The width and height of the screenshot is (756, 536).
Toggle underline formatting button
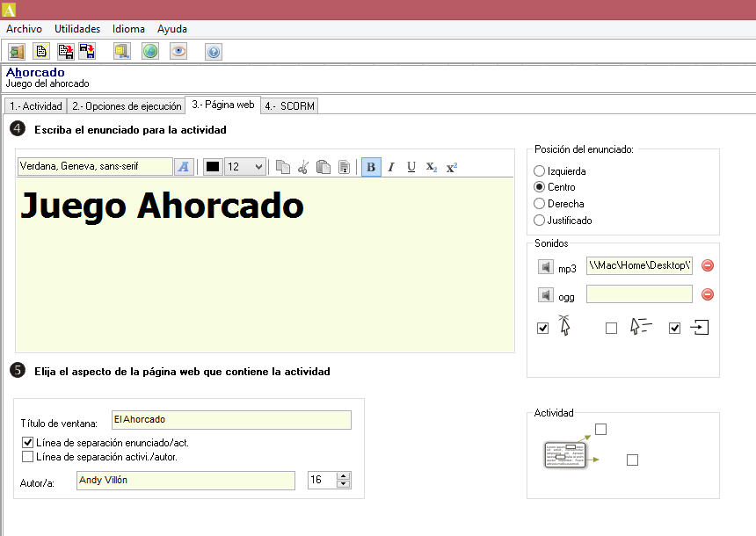tap(411, 167)
